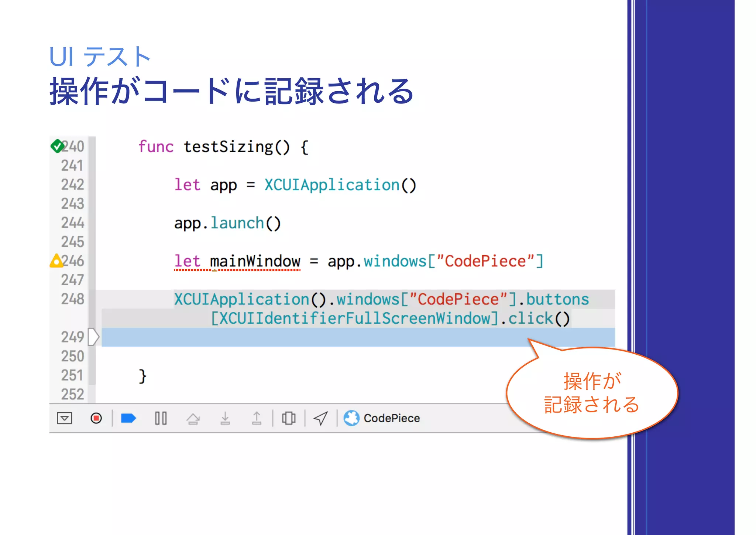Click the "CodePiece" string on line 246
The height and width of the screenshot is (535, 756).
click(485, 261)
